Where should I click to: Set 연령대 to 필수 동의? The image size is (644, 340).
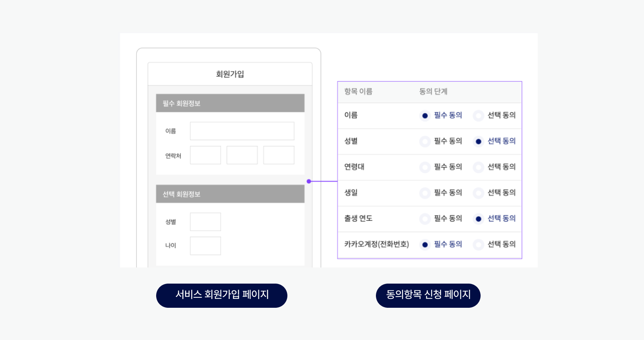(425, 167)
